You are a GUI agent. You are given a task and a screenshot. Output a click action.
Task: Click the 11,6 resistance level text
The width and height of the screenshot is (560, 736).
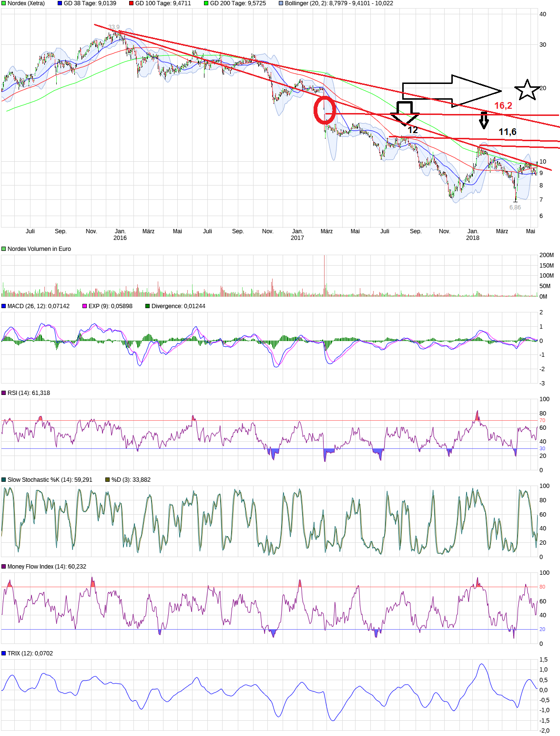pyautogui.click(x=508, y=132)
